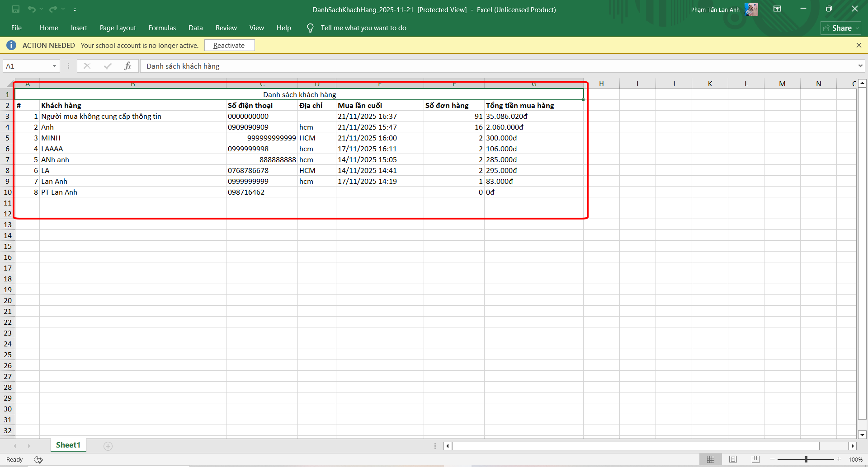868x467 pixels.
Task: Click the new sheet plus icon
Action: [x=108, y=446]
